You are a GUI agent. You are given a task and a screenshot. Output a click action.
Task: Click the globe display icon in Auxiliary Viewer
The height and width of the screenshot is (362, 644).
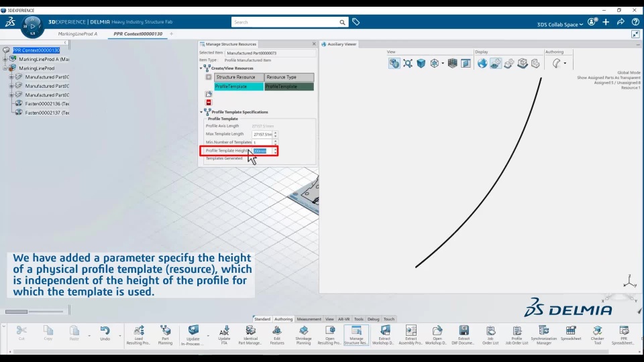click(482, 63)
